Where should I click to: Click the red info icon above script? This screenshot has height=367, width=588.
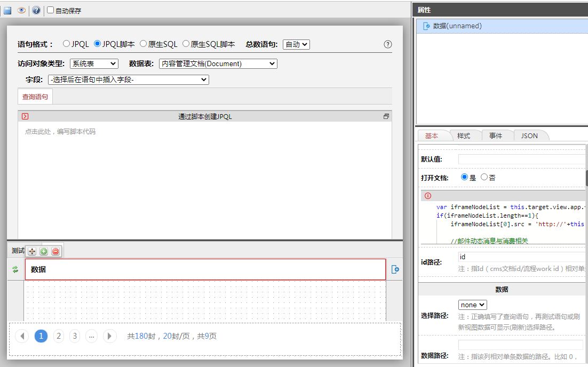coord(428,196)
